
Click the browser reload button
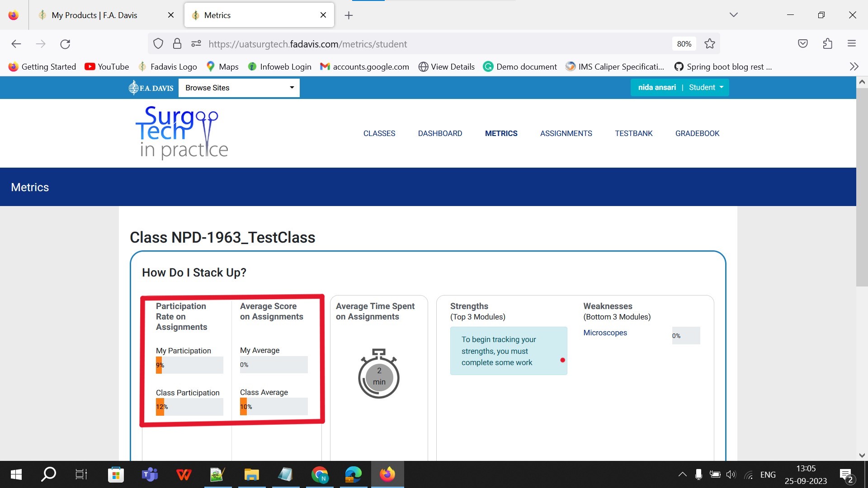[x=65, y=44]
